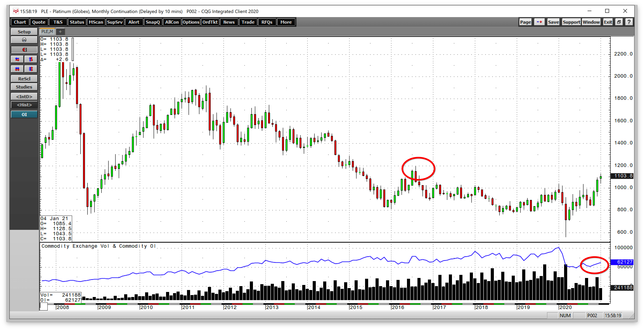Click the 1103.8 current price label
This screenshot has width=644, height=330.
pos(622,176)
